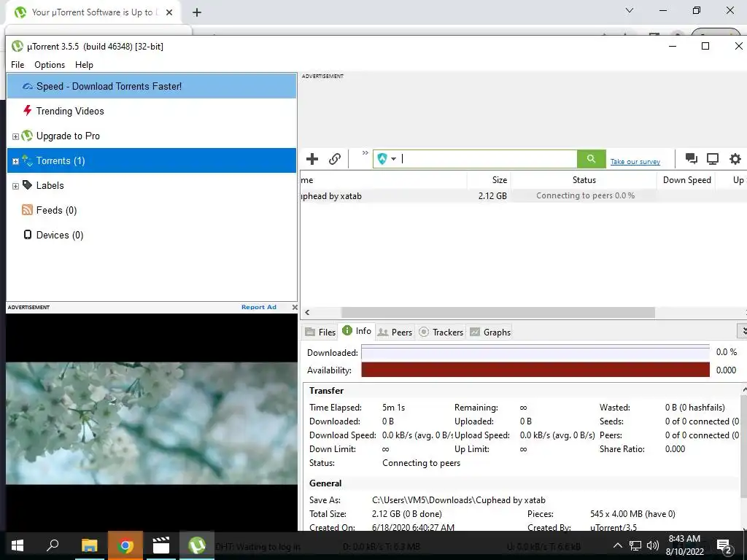
Task: Open the Take our survey link
Action: coord(635,162)
